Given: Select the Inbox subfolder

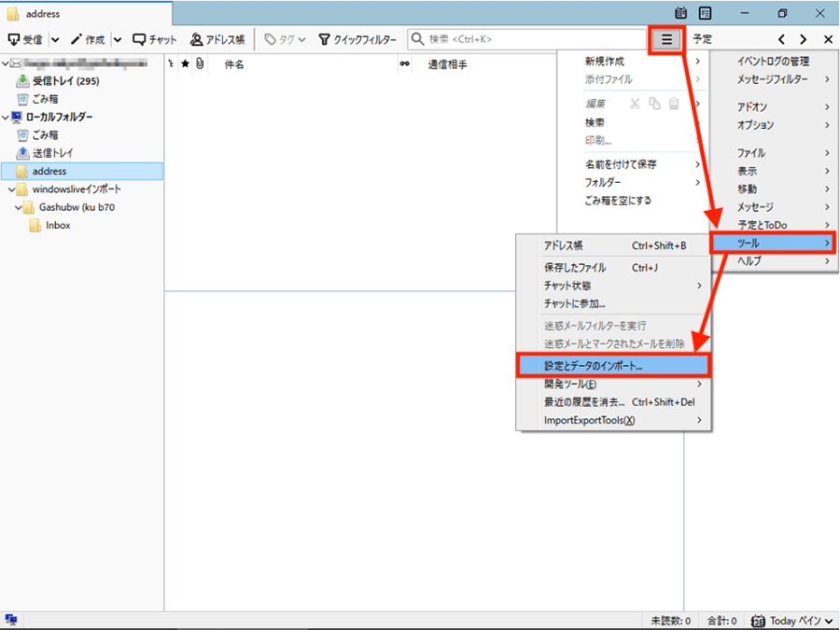Looking at the screenshot, I should (49, 226).
